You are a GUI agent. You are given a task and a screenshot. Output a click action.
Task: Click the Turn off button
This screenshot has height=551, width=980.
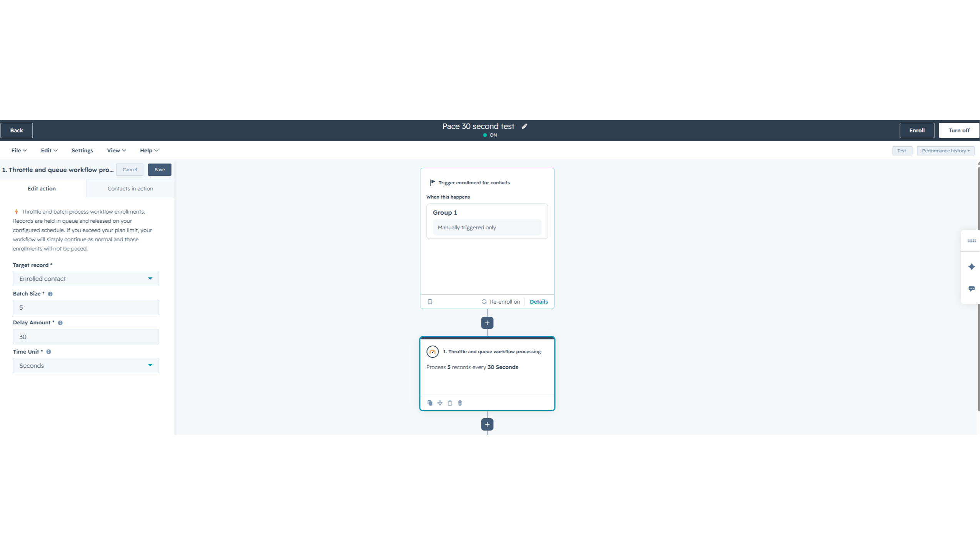[x=959, y=130]
